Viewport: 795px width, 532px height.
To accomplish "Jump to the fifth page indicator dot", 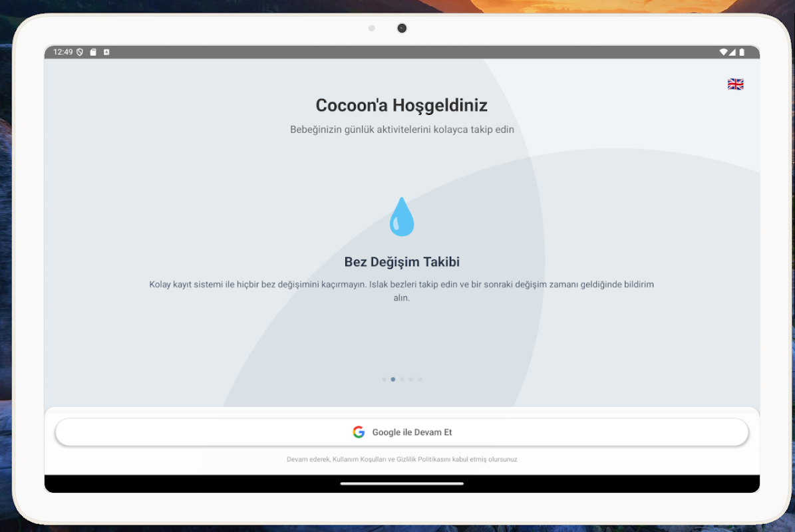I will pyautogui.click(x=420, y=380).
